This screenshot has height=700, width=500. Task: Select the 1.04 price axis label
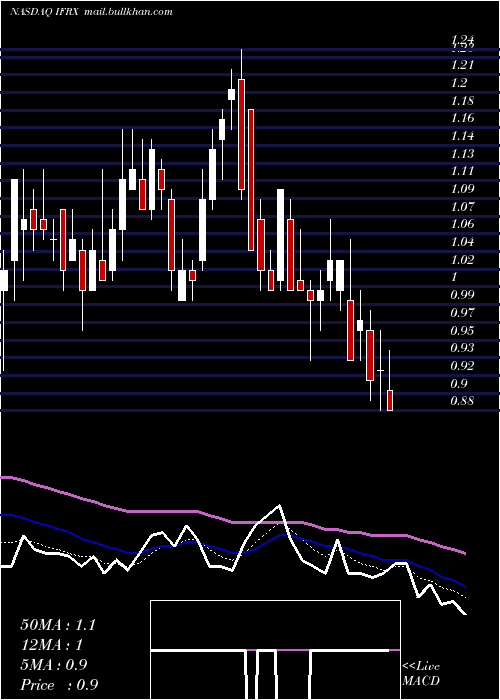click(462, 242)
